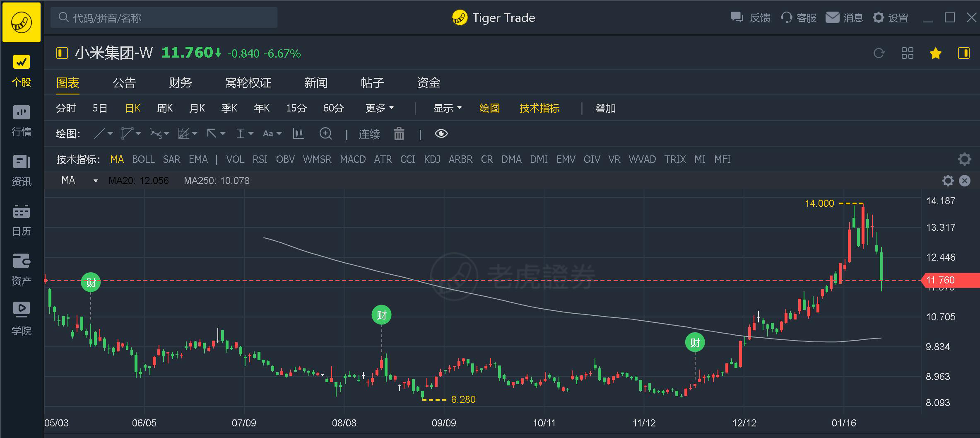The width and height of the screenshot is (980, 438).
Task: Open 反馈 feedback chat icon
Action: pos(737,17)
